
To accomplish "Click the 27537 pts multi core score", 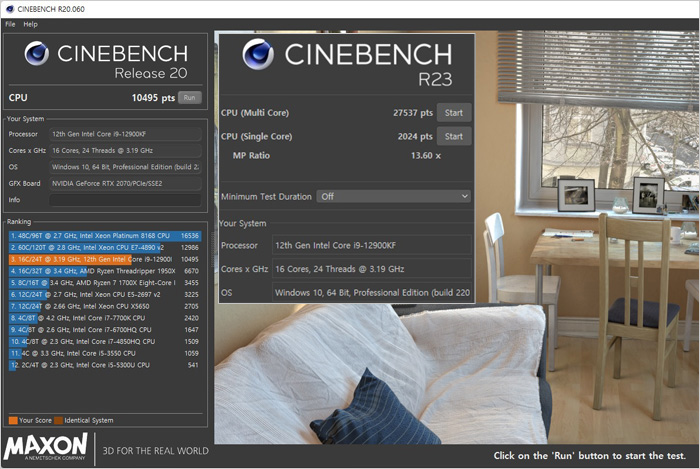I will coord(413,113).
